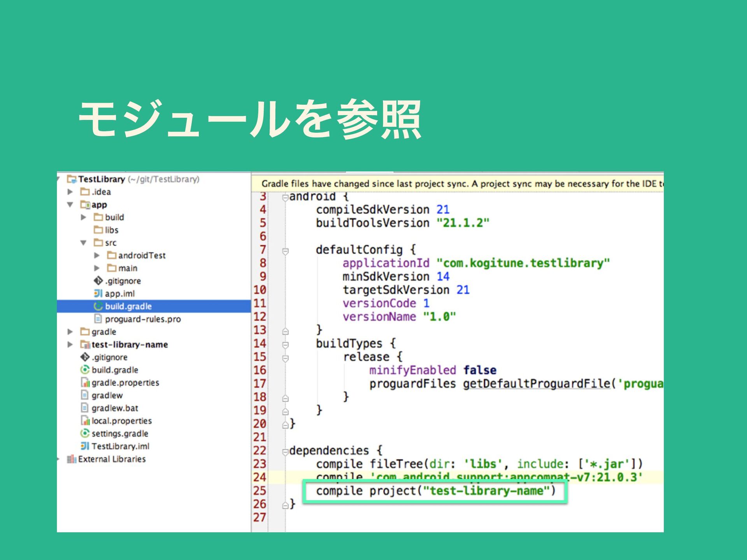Image resolution: width=747 pixels, height=560 pixels.
Task: Select TestLibrary.iml in project tree
Action: (x=120, y=446)
